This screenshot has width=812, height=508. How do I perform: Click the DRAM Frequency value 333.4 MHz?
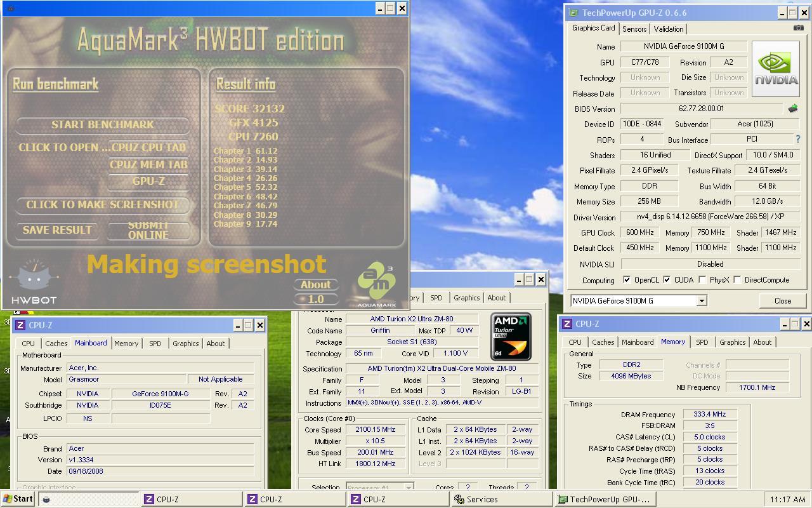pos(710,415)
